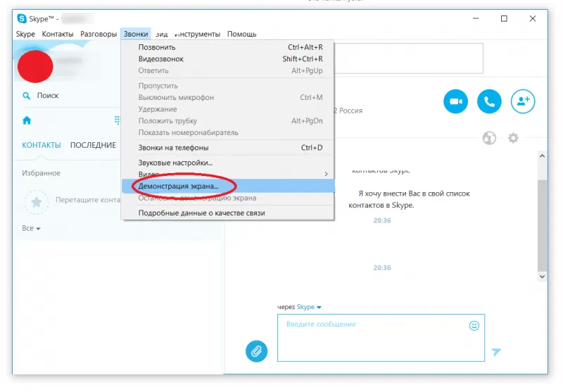
Task: Click the chat scrollbar down arrow
Action: tap(542, 277)
